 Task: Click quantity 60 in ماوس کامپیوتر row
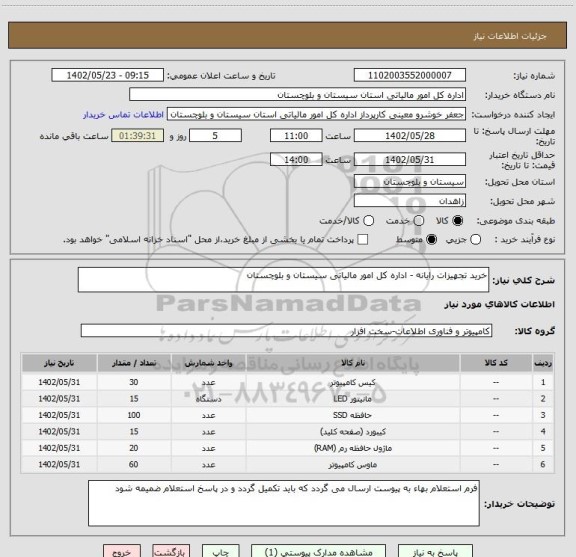click(x=134, y=464)
